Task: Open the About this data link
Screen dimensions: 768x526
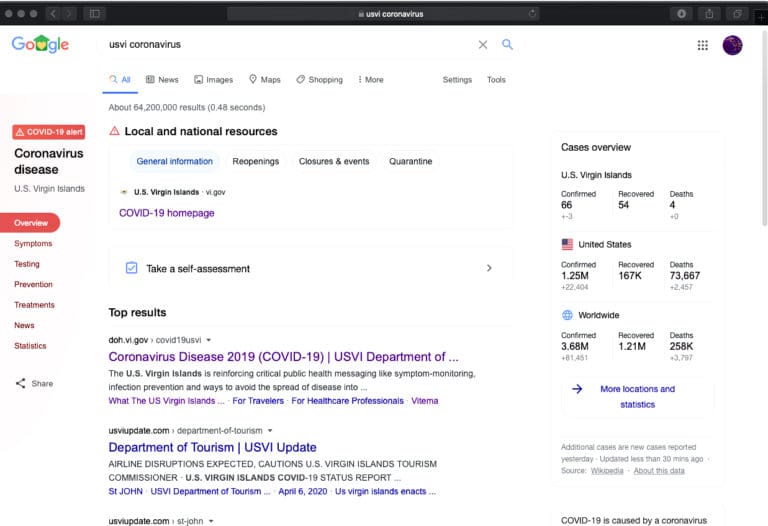Action: click(659, 471)
